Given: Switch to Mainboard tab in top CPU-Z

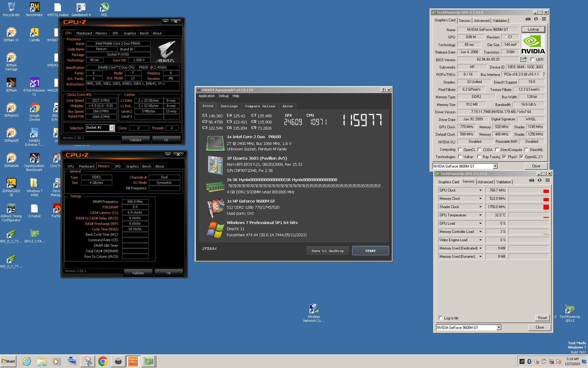Looking at the screenshot, I should (x=84, y=33).
